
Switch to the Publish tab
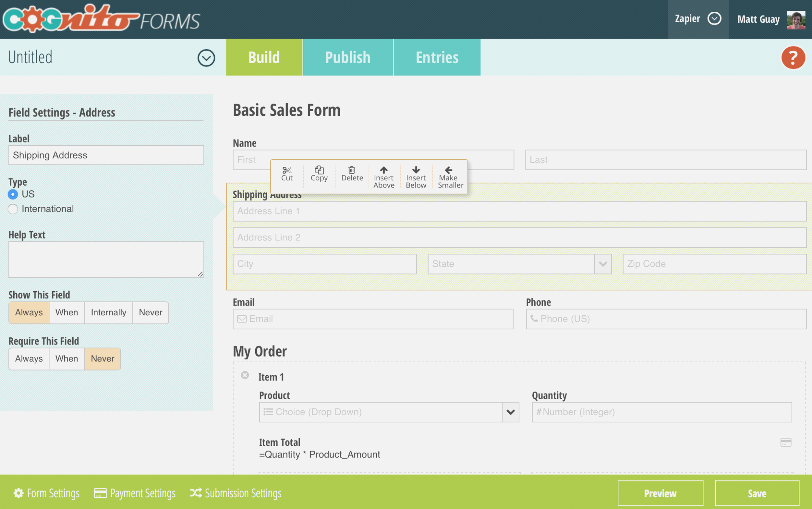(348, 57)
